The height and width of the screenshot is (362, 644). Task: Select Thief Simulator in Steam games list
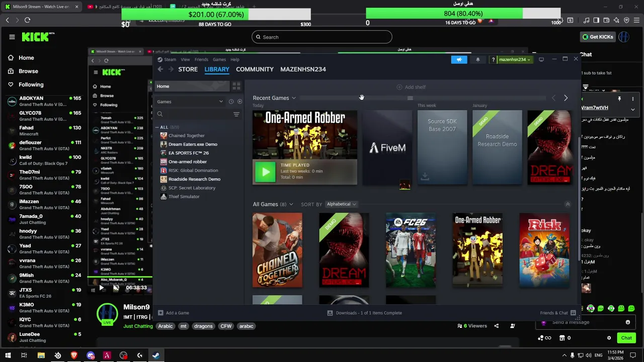tap(184, 197)
